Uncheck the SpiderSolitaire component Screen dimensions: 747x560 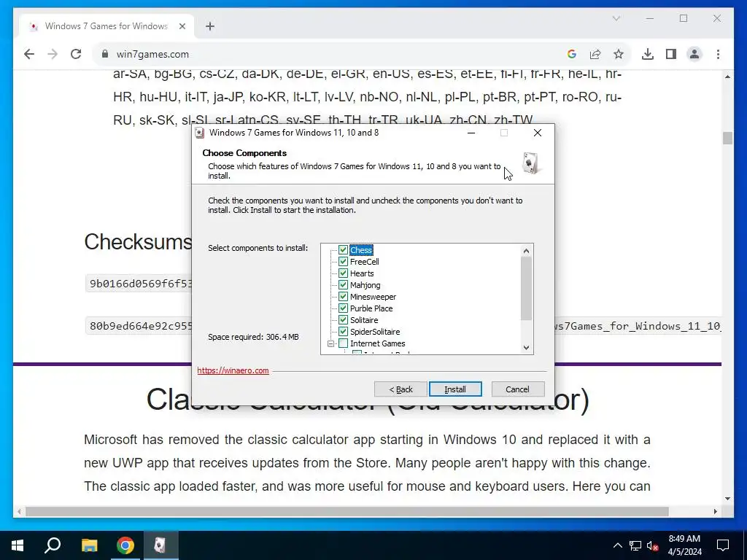tap(343, 332)
